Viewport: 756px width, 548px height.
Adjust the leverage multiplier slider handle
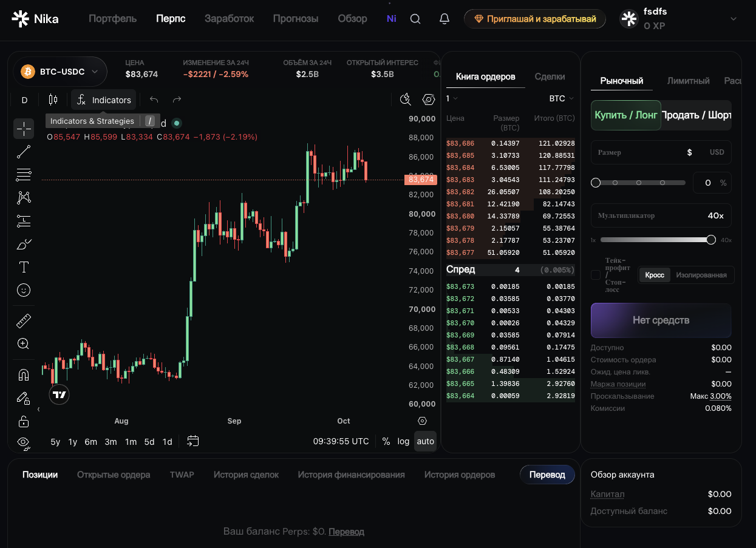coord(711,240)
